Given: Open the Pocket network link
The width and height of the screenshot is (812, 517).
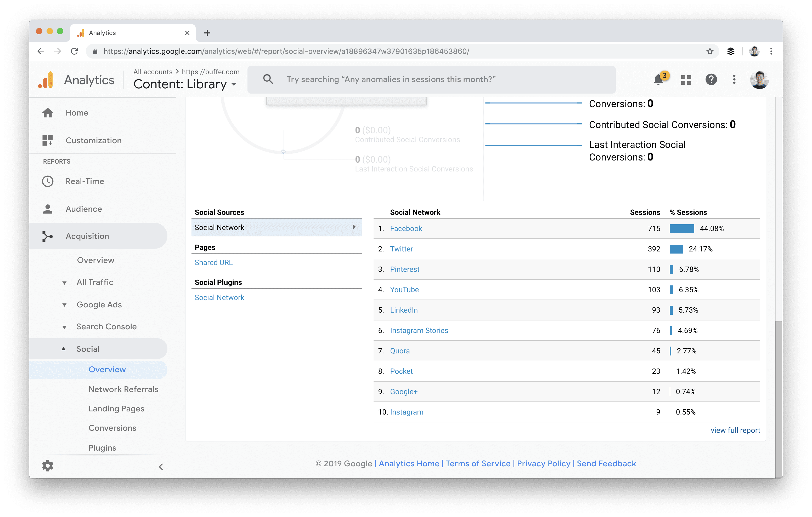Looking at the screenshot, I should coord(401,371).
